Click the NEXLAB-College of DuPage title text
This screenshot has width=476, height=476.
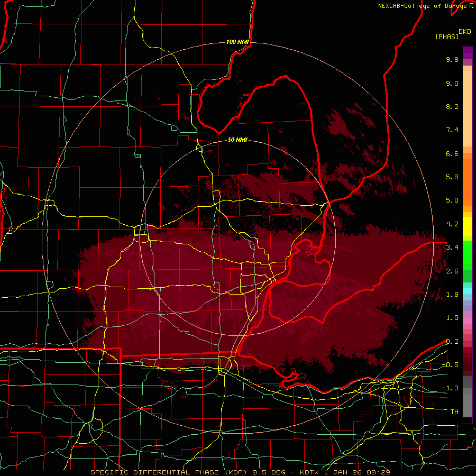423,6
